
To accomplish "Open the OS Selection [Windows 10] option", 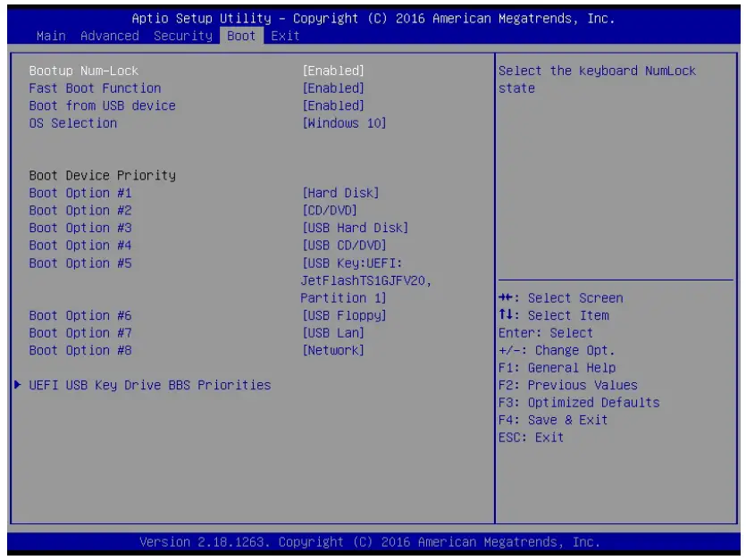I will tap(345, 123).
